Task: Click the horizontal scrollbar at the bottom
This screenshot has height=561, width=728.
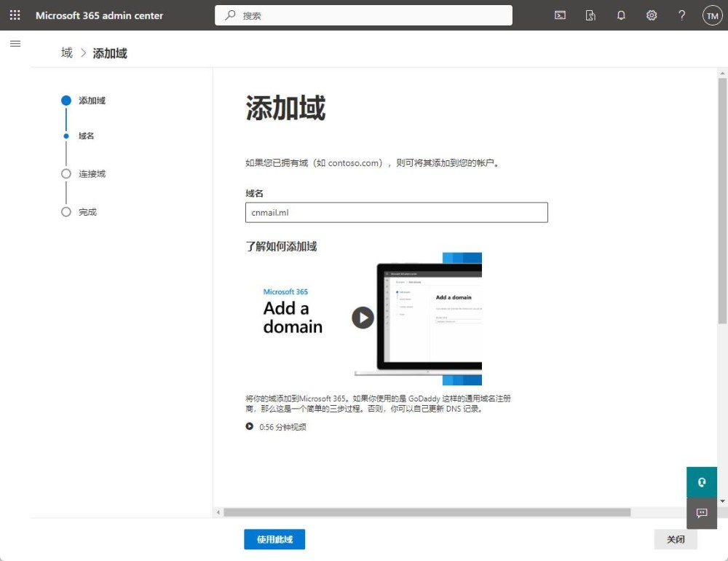Action: point(427,513)
